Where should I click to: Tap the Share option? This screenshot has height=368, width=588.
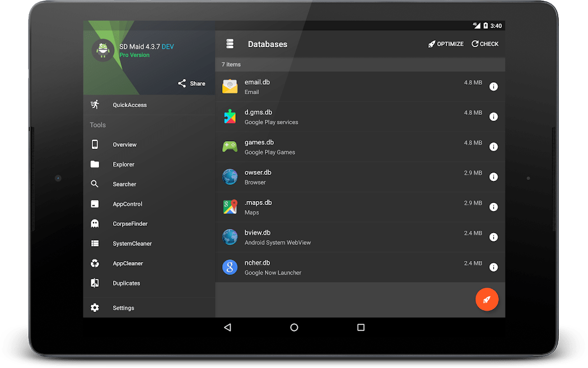[191, 83]
